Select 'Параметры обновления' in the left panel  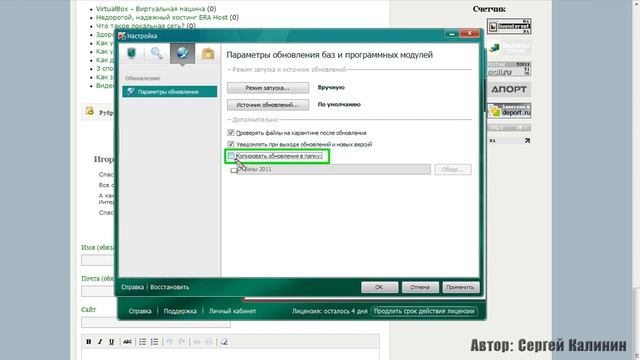click(x=169, y=91)
